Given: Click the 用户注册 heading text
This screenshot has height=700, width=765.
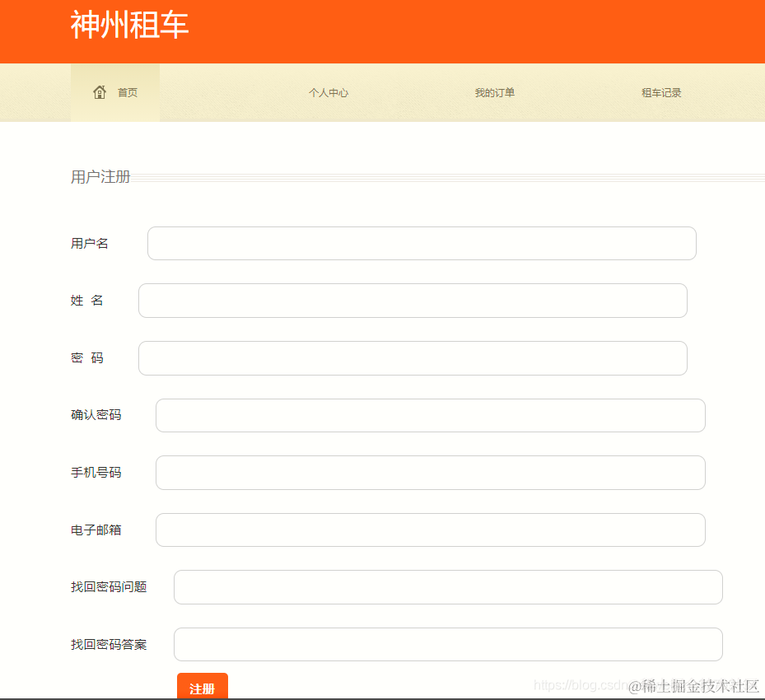Looking at the screenshot, I should (100, 176).
